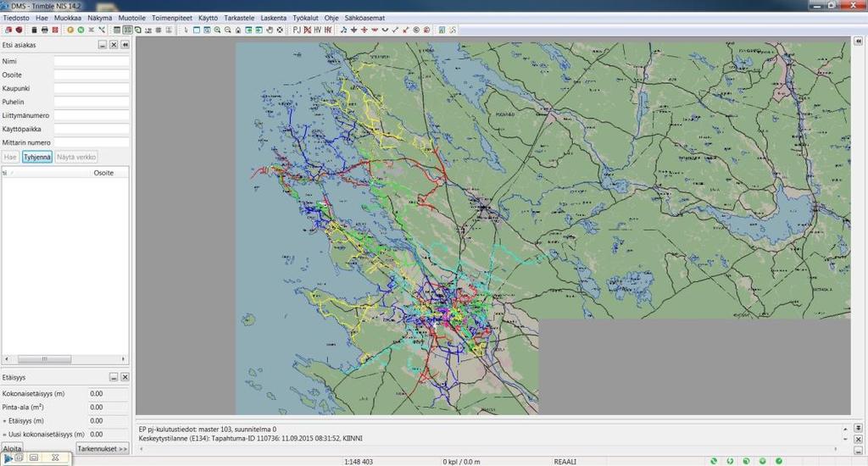This screenshot has height=466, width=868.
Task: Click the Hae search button
Action: 10,158
